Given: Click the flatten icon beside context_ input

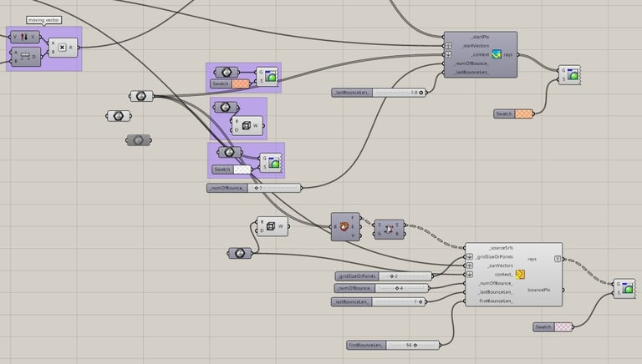Looking at the screenshot, I should click(x=470, y=275).
